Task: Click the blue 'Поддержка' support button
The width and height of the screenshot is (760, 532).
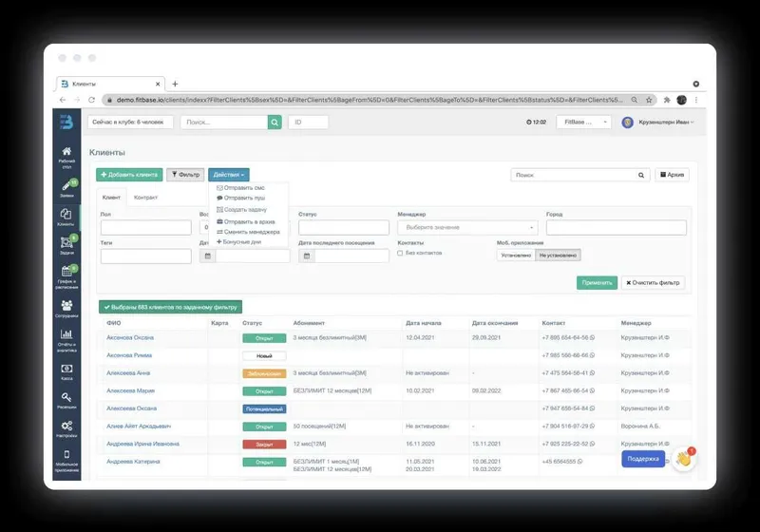Action: [x=643, y=458]
